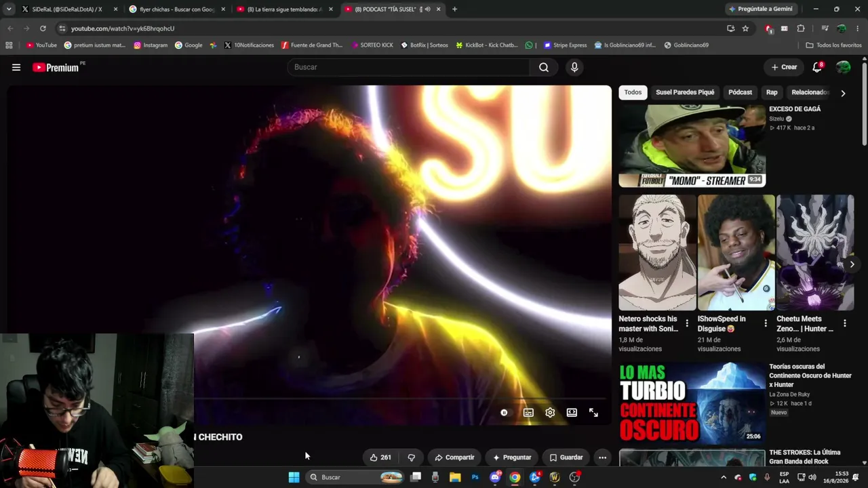The width and height of the screenshot is (868, 488).
Task: Open Discord from the taskbar
Action: point(495,477)
